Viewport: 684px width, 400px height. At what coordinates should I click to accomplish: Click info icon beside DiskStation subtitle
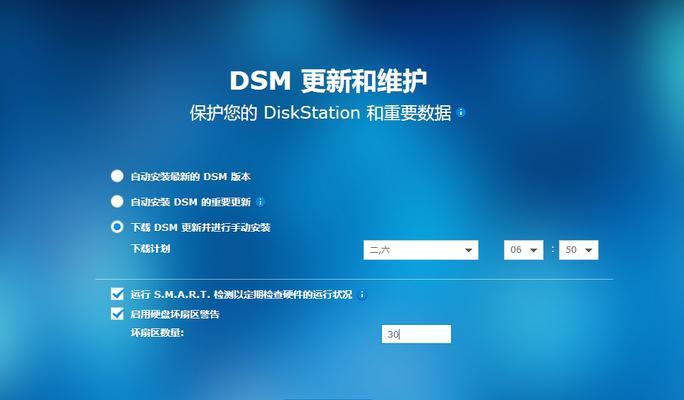click(461, 113)
